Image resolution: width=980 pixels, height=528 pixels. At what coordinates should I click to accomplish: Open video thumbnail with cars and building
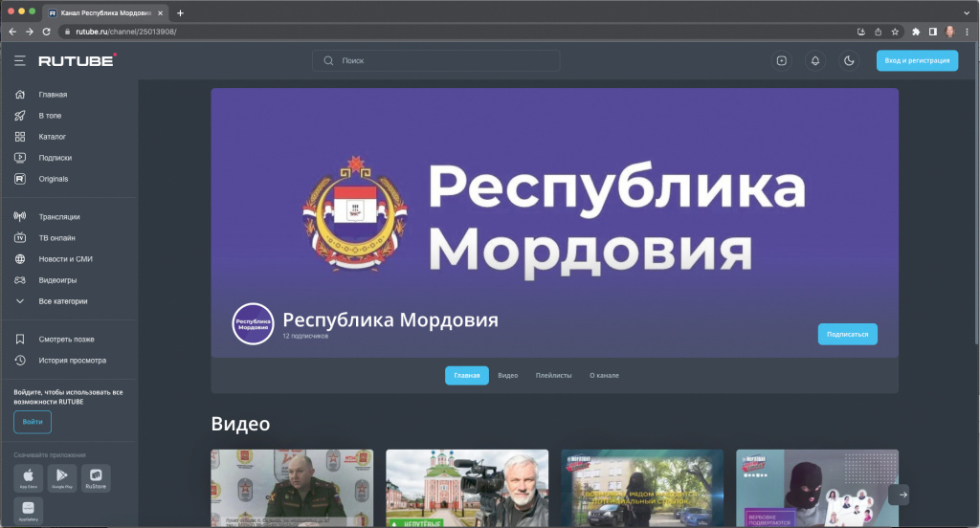click(642, 488)
